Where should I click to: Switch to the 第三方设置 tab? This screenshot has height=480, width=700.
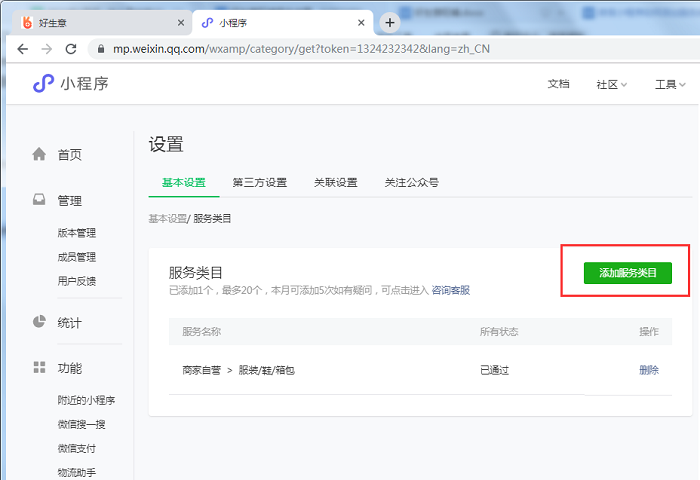point(260,182)
